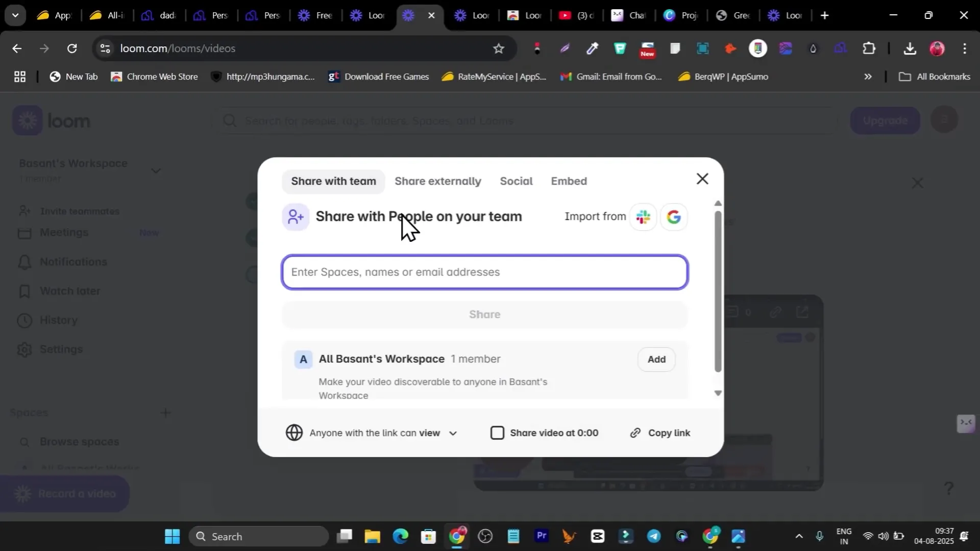This screenshot has width=980, height=551.
Task: Enable Share video at 0:00 checkbox
Action: tap(497, 433)
